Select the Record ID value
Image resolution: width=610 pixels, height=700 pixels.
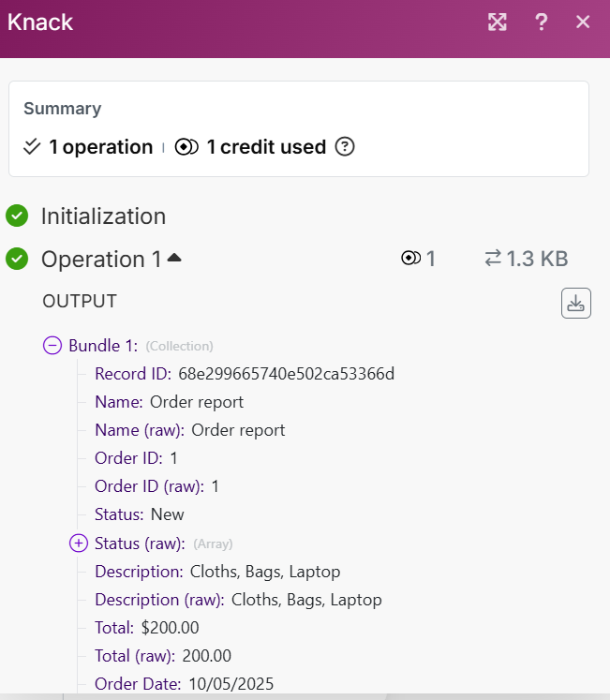[286, 374]
